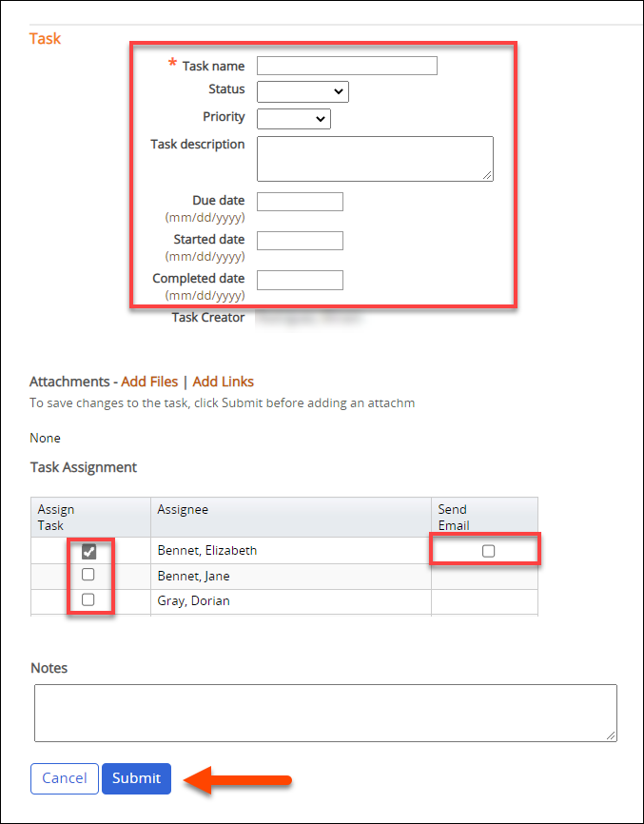The width and height of the screenshot is (644, 824).
Task: Check Assign Task for Gray, Dorian
Action: [x=88, y=599]
